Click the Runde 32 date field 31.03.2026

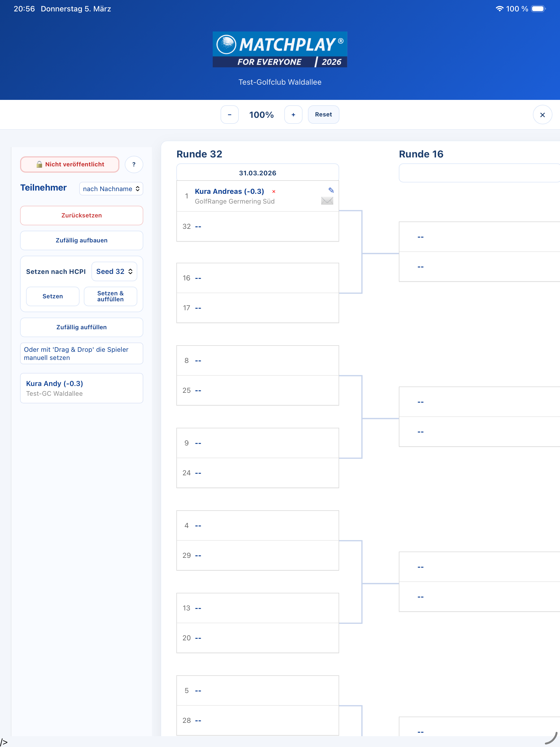coord(257,173)
